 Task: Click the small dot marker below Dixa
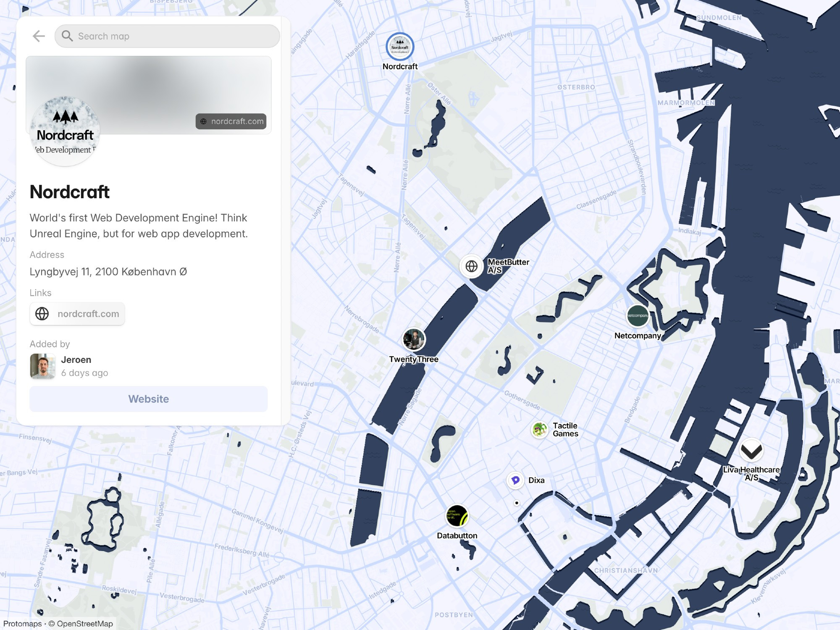pos(517,503)
